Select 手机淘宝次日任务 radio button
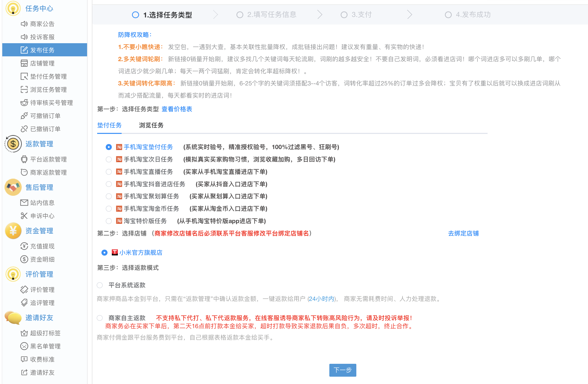Image resolution: width=588 pixels, height=384 pixels. 109,159
